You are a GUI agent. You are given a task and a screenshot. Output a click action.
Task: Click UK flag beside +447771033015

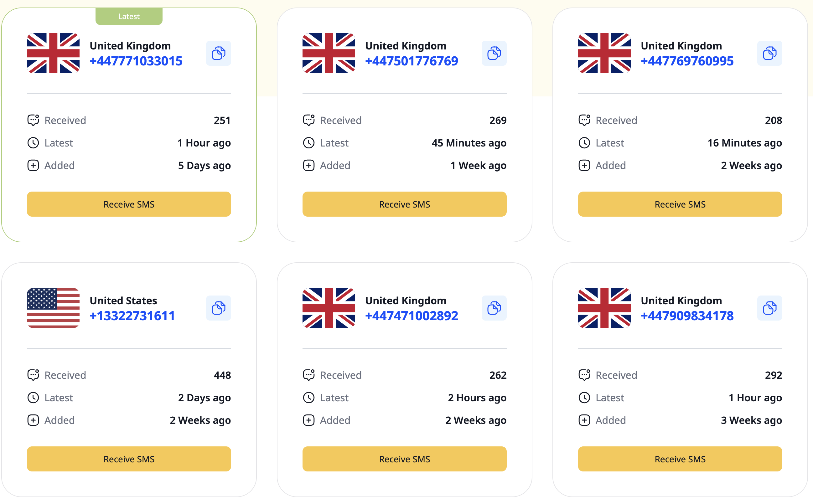coord(53,53)
